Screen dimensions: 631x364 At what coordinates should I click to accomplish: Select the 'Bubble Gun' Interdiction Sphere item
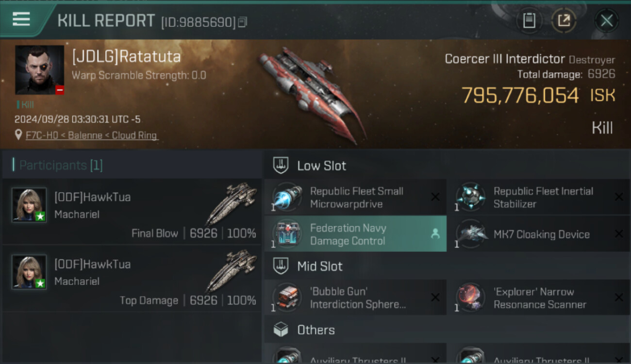point(355,298)
